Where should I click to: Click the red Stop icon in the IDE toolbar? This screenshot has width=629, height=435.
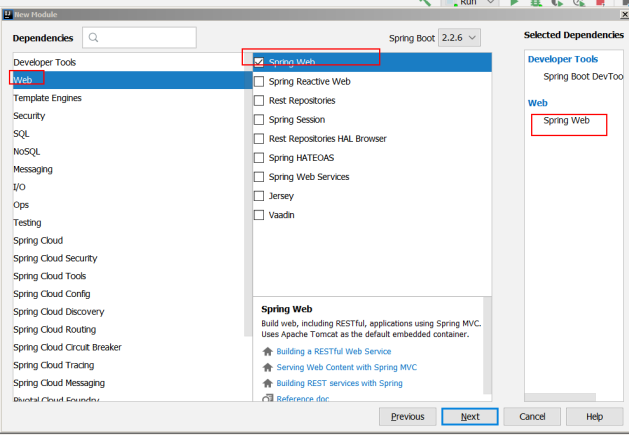[600, 2]
